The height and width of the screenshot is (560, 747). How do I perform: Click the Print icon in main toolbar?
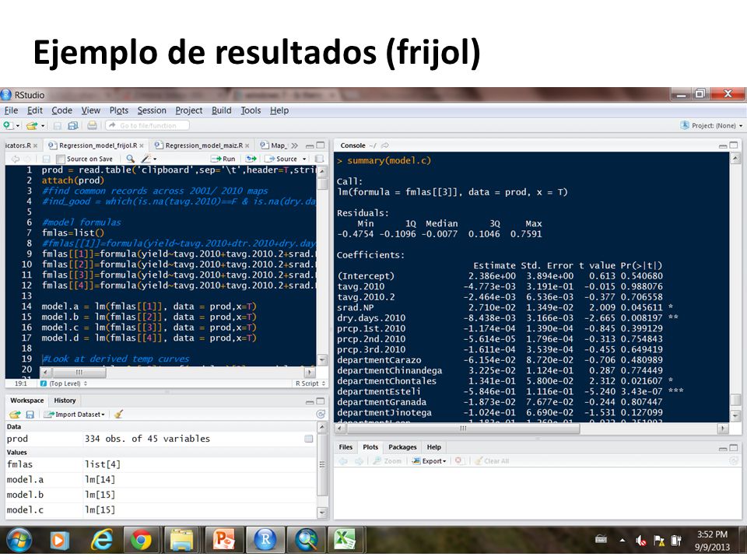point(93,125)
